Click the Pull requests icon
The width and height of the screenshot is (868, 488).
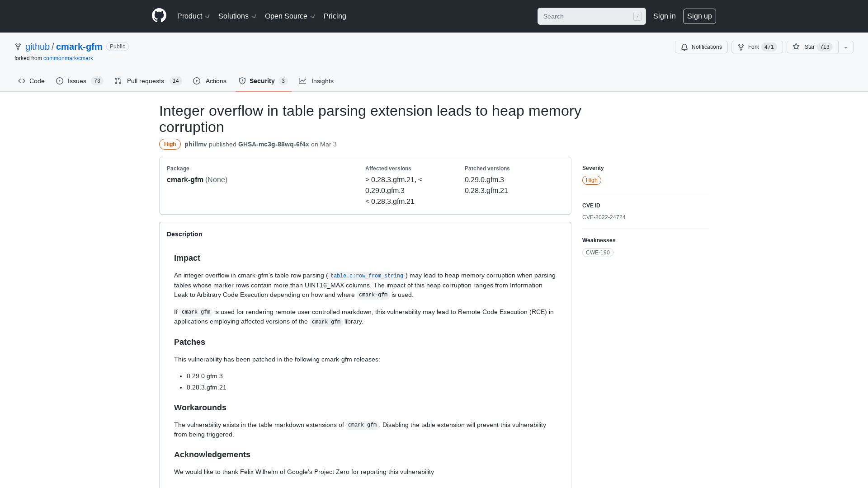point(118,81)
